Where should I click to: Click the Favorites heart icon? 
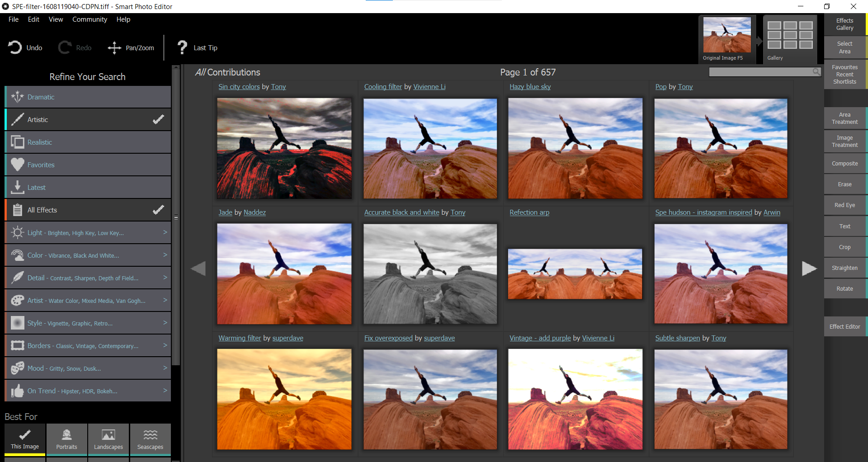pyautogui.click(x=18, y=165)
